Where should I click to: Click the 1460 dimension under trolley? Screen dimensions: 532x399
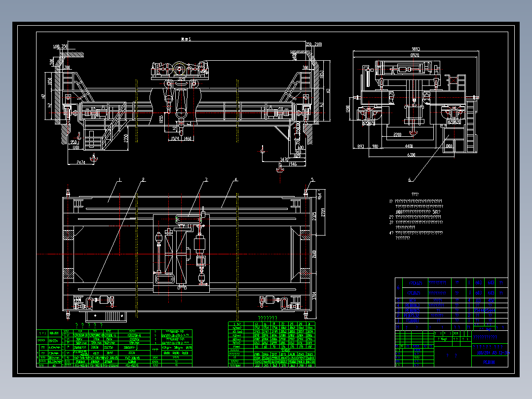point(188,139)
